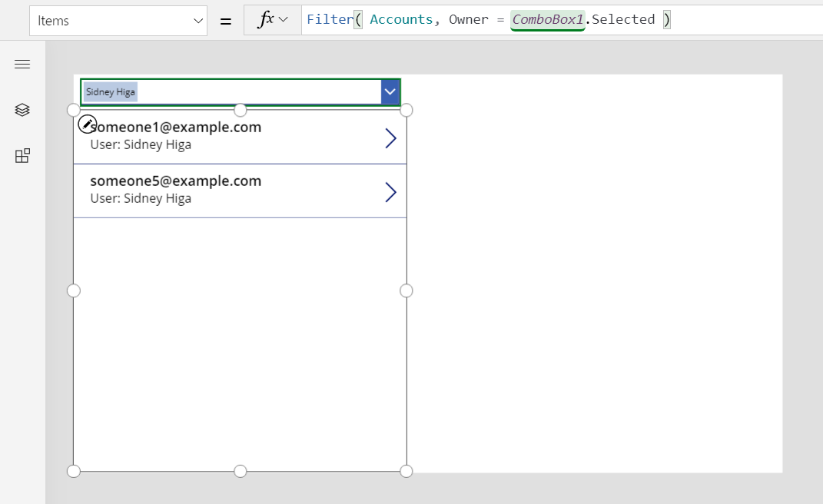Screen dimensions: 823x504
Task: Open the hamburger menu in left sidebar
Action: pos(22,64)
